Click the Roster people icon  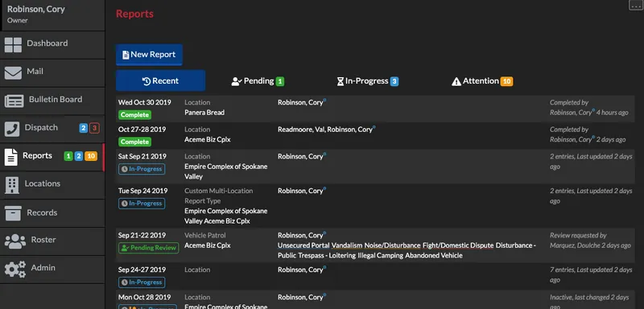tap(15, 241)
